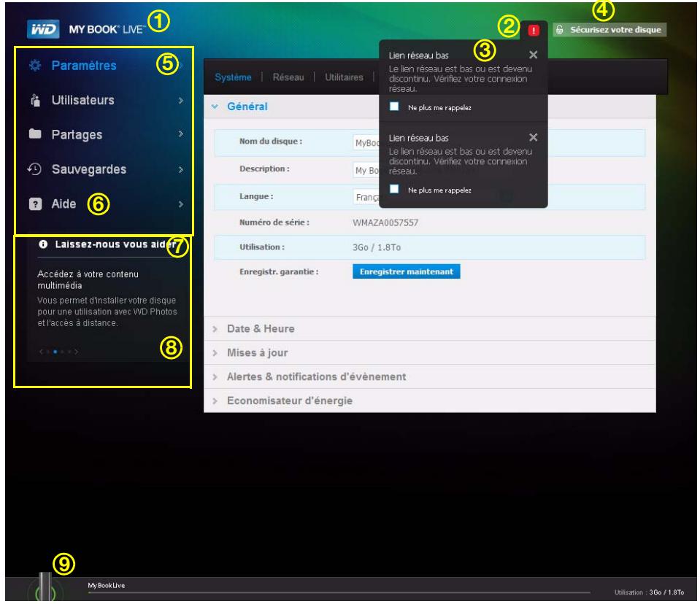Viewport: 700px width, 604px height.
Task: Click the Description input field
Action: pyautogui.click(x=366, y=170)
